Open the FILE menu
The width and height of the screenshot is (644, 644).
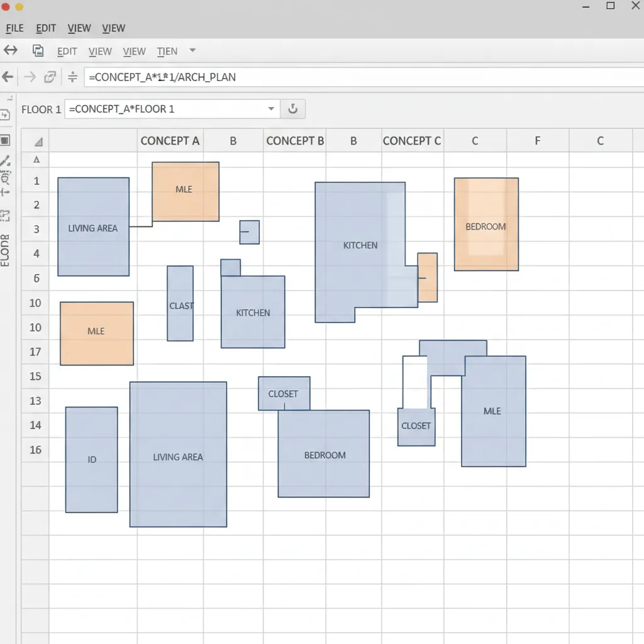click(x=15, y=28)
